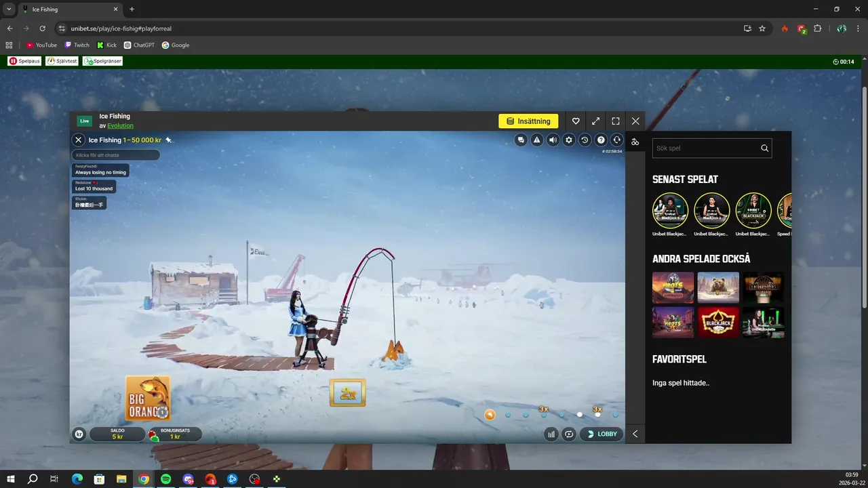Image resolution: width=868 pixels, height=488 pixels.
Task: Collapse the side panel chevron
Action: pos(635,434)
